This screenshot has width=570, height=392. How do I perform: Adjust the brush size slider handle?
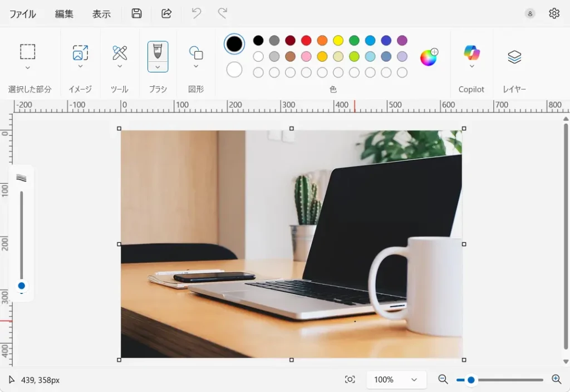(22, 286)
